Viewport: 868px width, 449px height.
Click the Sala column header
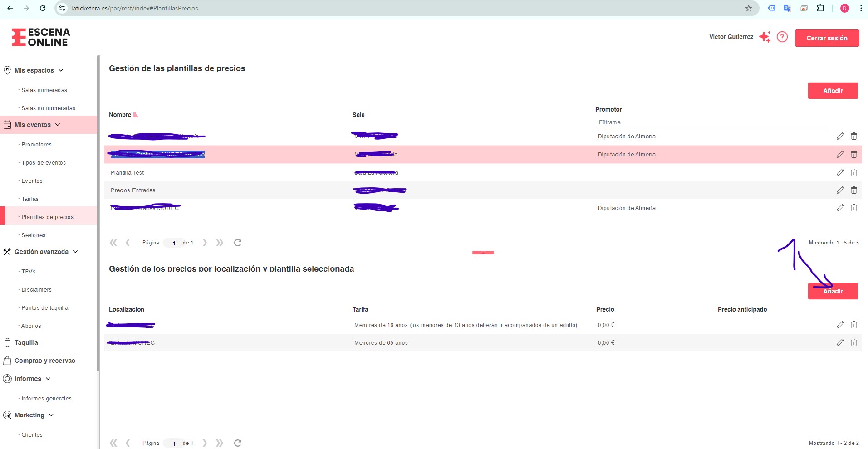point(358,115)
